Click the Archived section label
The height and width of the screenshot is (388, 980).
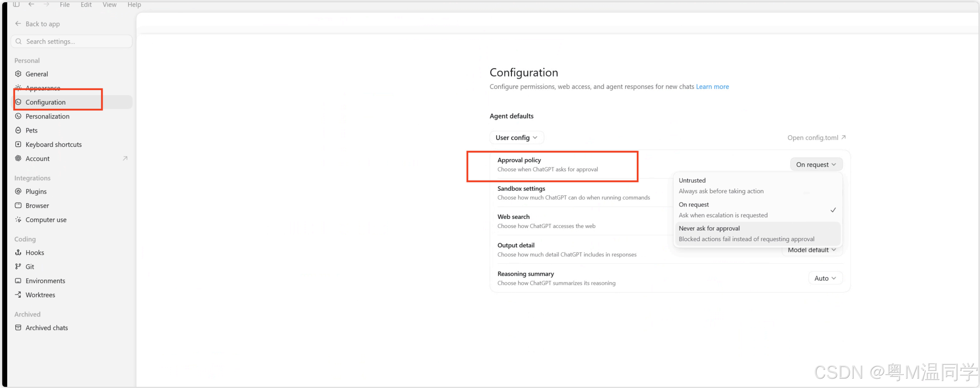[27, 314]
